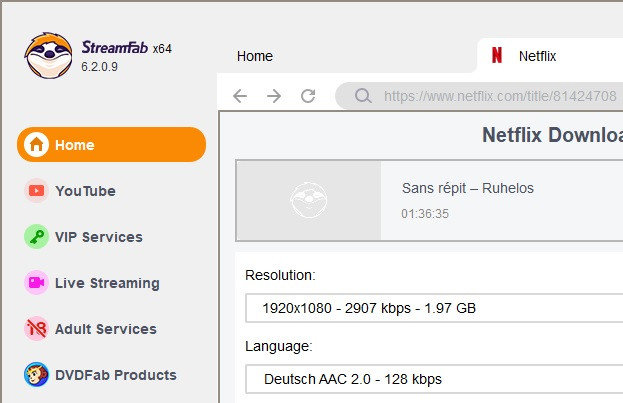Image resolution: width=623 pixels, height=403 pixels.
Task: Click the Live Streaming camera icon
Action: point(37,283)
